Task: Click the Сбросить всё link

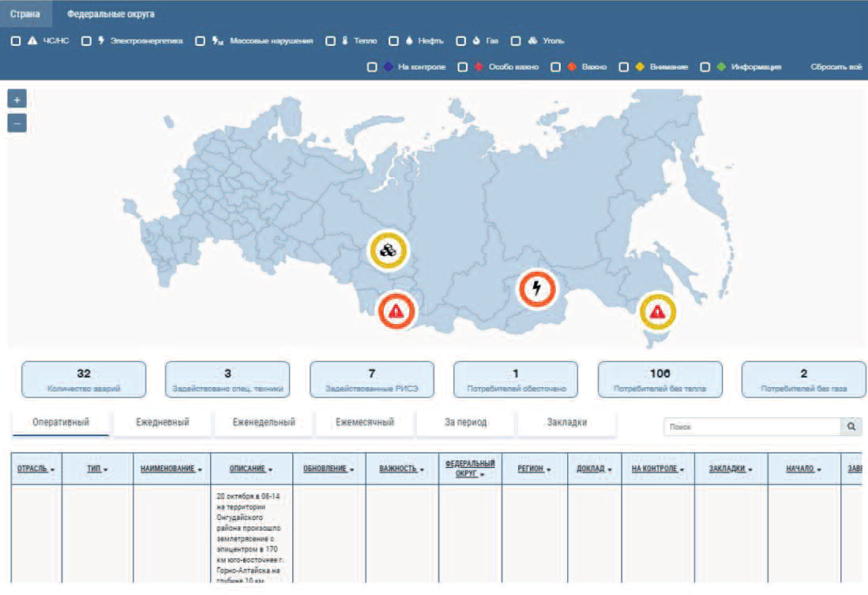Action: point(836,67)
